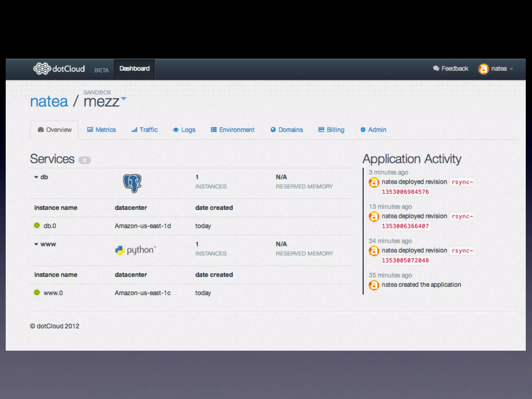The image size is (532, 399).
Task: Click the green status dot for db.0
Action: (x=37, y=225)
